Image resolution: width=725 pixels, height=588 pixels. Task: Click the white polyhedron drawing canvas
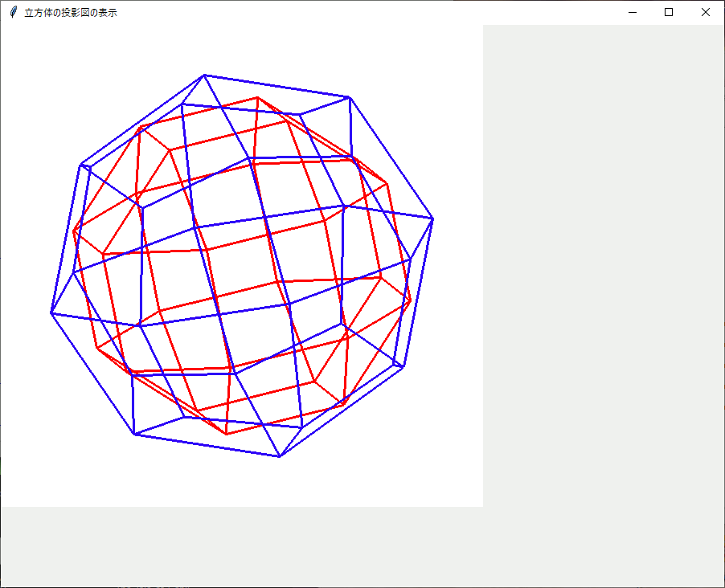[242, 266]
